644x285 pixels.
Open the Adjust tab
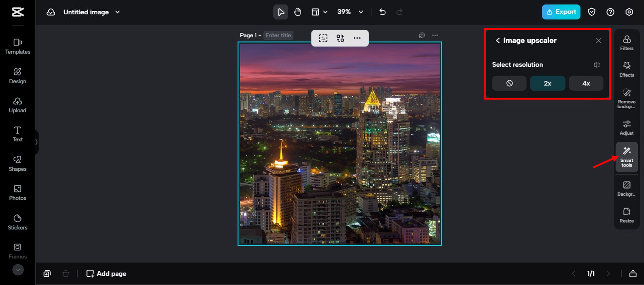pyautogui.click(x=627, y=128)
